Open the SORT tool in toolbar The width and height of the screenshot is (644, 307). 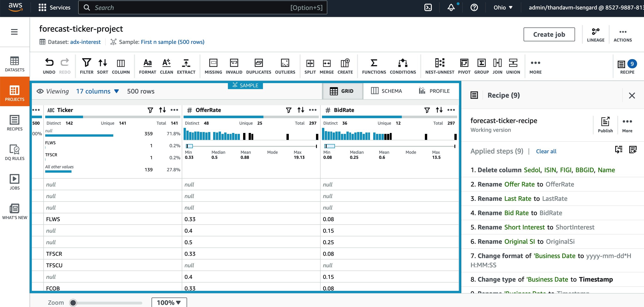point(102,66)
